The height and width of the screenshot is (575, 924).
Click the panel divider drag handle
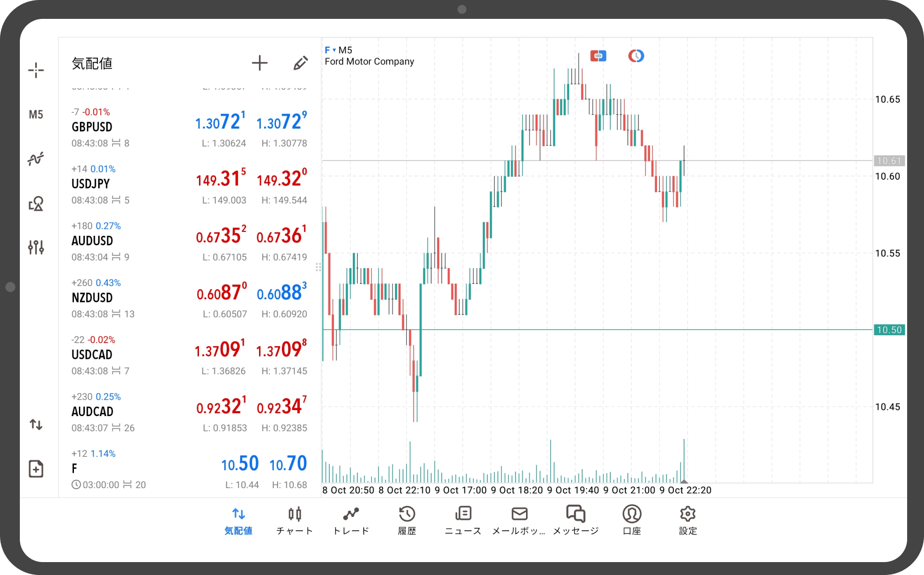319,267
